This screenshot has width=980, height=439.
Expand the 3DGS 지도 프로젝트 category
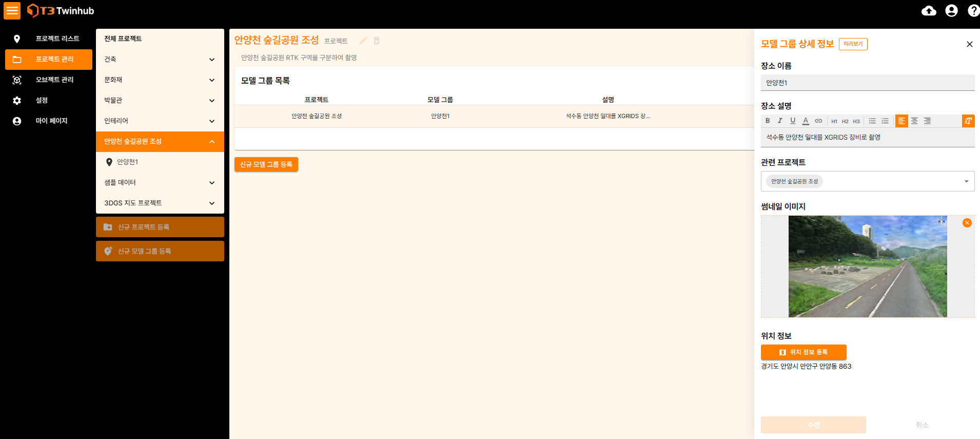[x=160, y=203]
